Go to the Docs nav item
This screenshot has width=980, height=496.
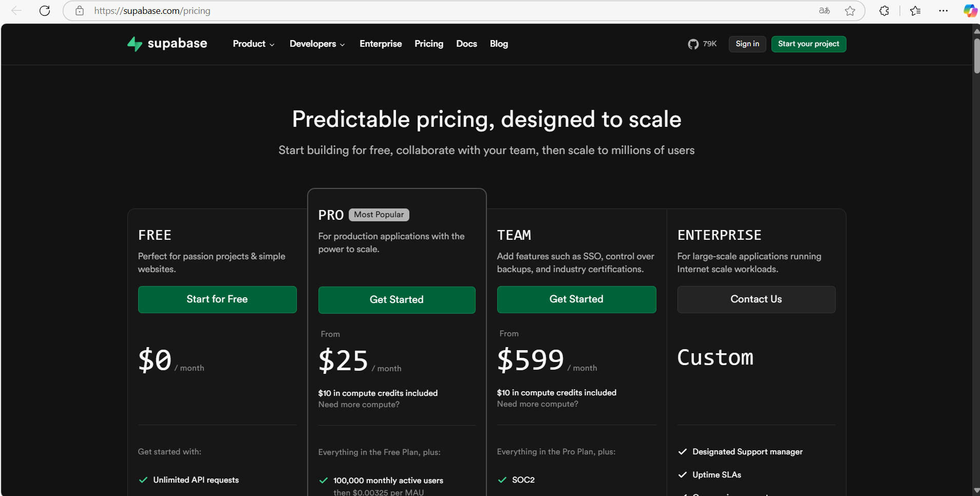(466, 44)
